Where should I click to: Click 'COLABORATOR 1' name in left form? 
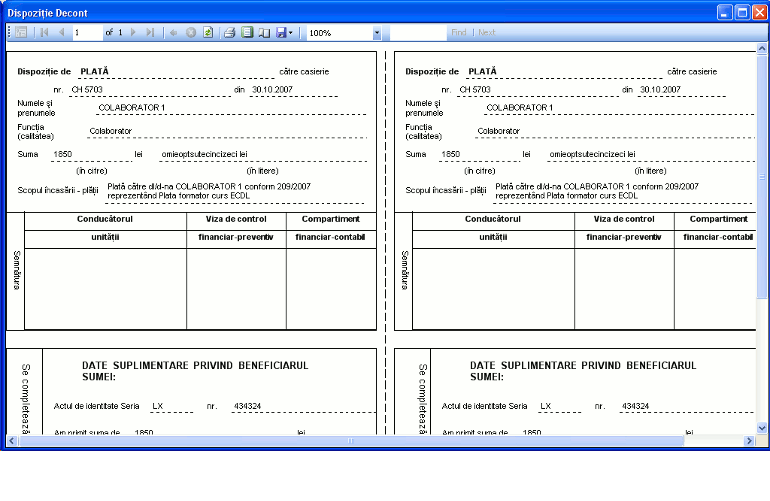(132, 108)
